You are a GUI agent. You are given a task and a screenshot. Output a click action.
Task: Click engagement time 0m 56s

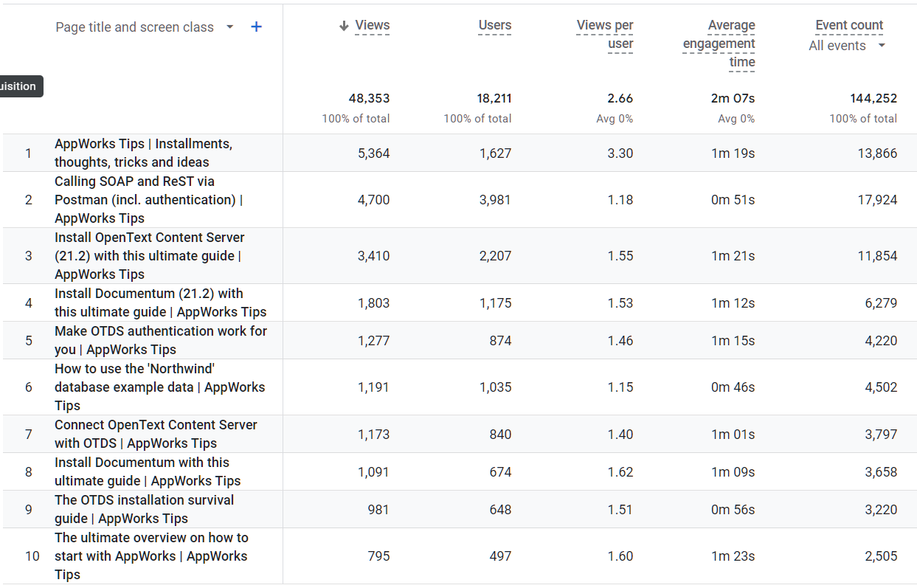pos(733,510)
